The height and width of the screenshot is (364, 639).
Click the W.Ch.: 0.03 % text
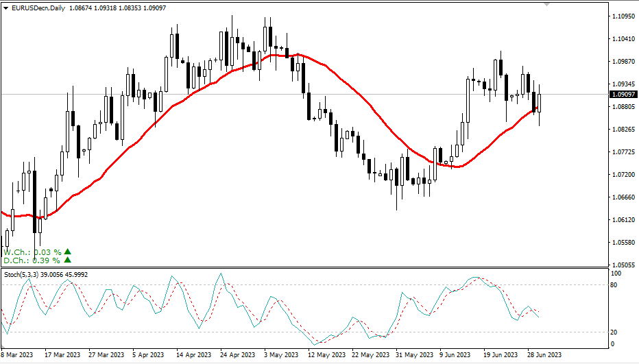32,252
